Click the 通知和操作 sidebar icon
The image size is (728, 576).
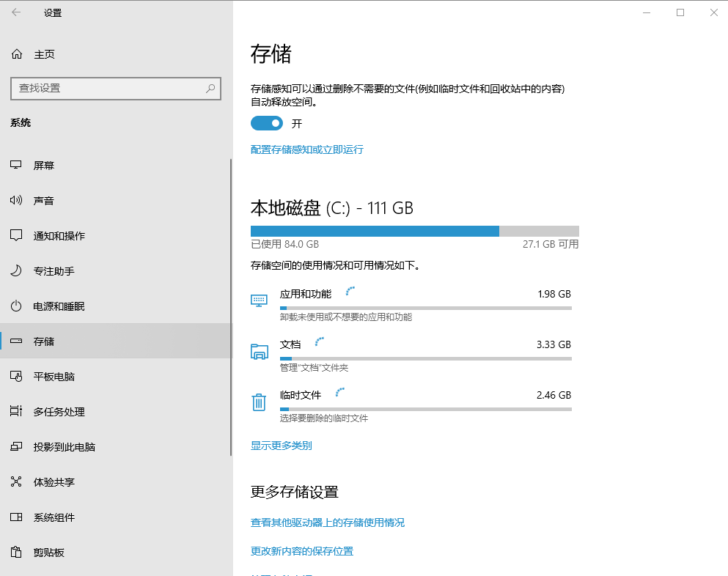15,235
